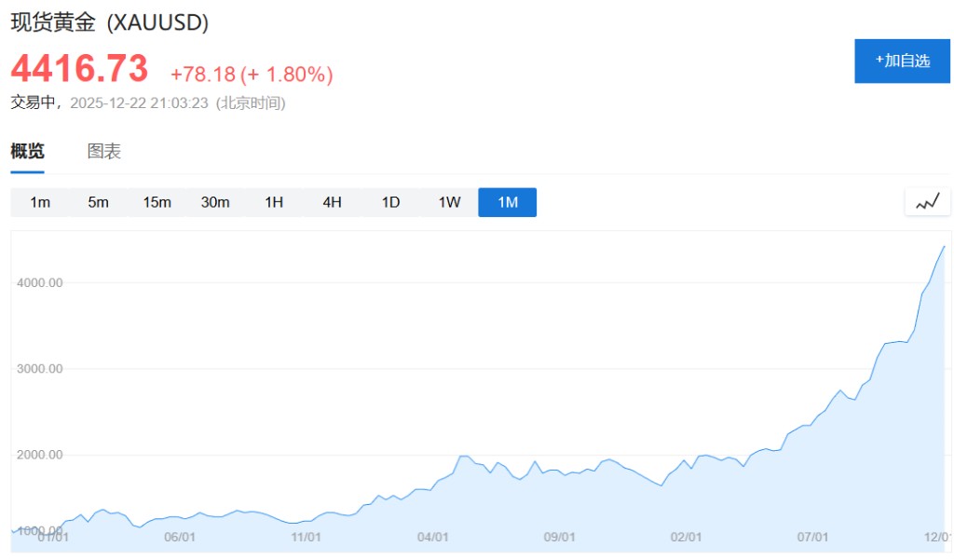This screenshot has width=954, height=560.
Task: Add XAUUSD to watchlist with +加自选
Action: [902, 61]
